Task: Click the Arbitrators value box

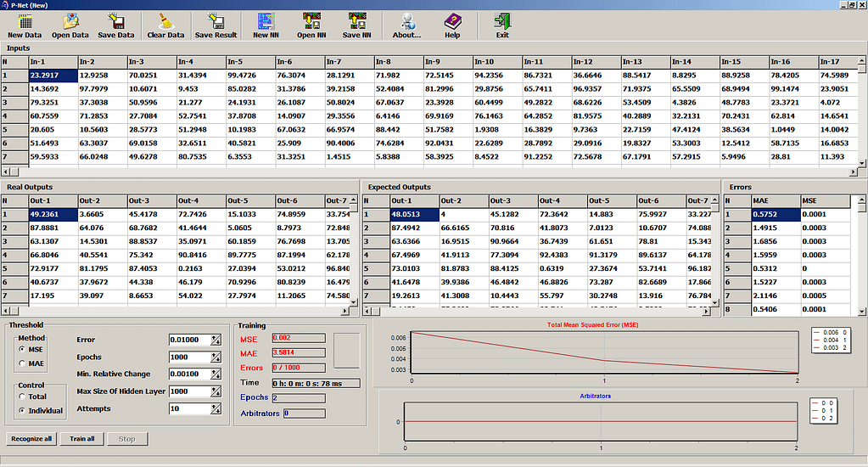Action: (x=304, y=414)
